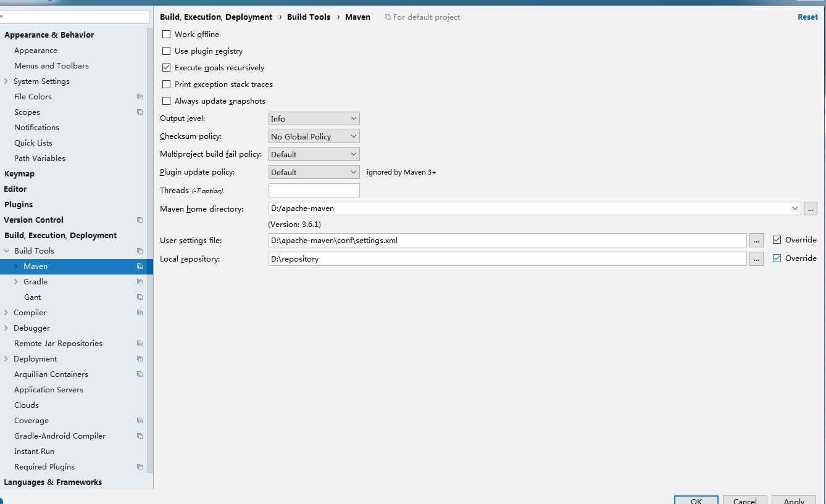
Task: Browse for User settings file
Action: [x=756, y=240]
